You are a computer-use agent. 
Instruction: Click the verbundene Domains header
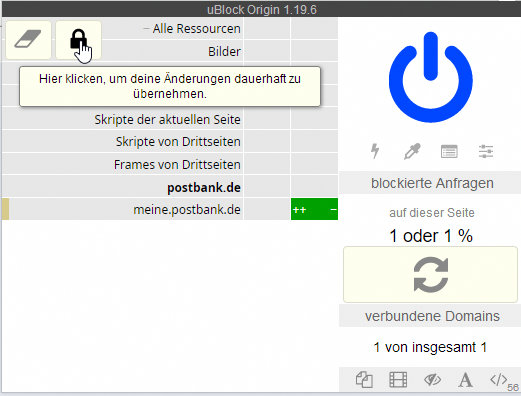point(432,316)
